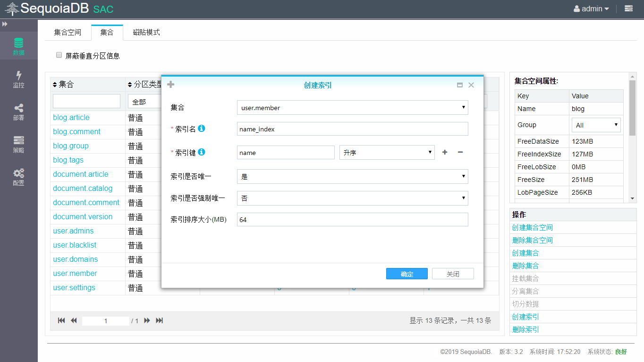Open the Data (数据) sidebar section

click(x=18, y=46)
